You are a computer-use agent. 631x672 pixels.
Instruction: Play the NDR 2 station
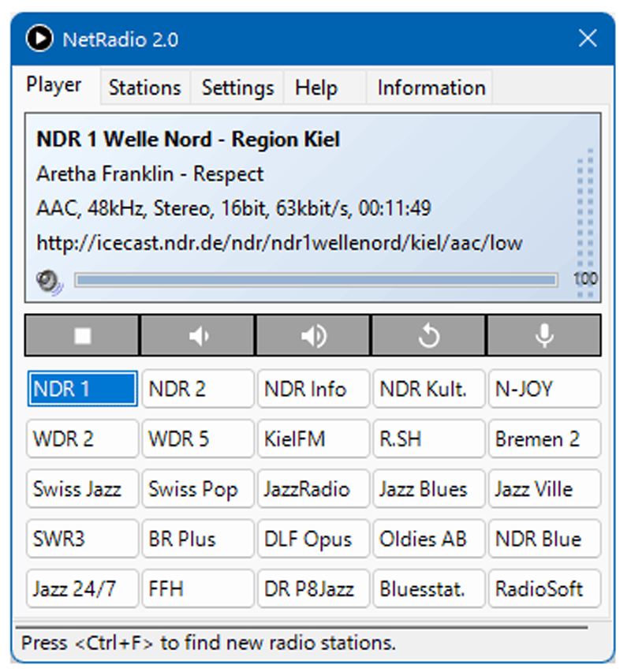pos(198,389)
